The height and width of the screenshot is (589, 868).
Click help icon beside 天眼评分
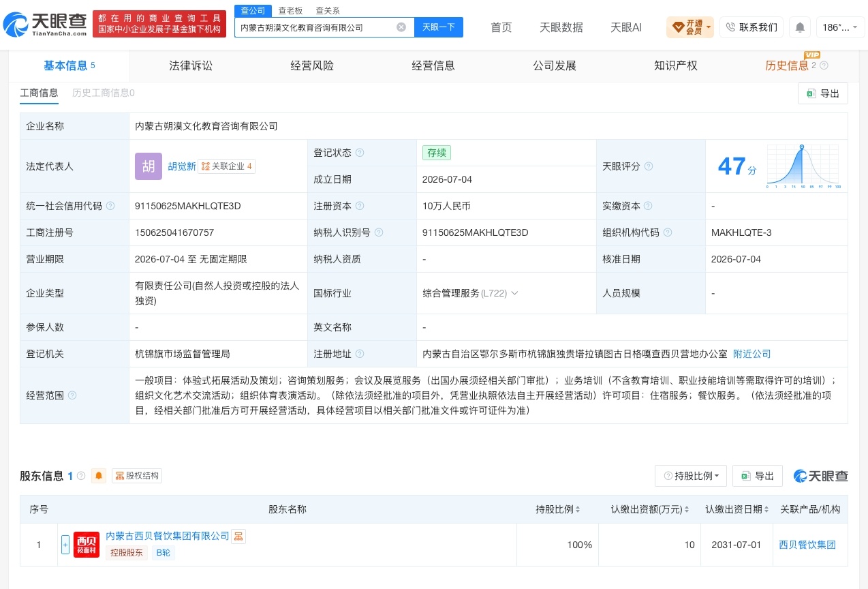coord(649,166)
